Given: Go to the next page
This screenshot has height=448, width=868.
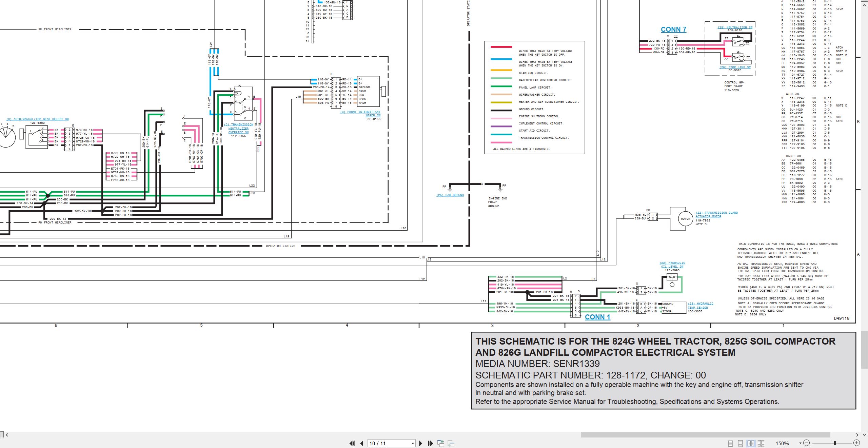Looking at the screenshot, I should (x=421, y=443).
